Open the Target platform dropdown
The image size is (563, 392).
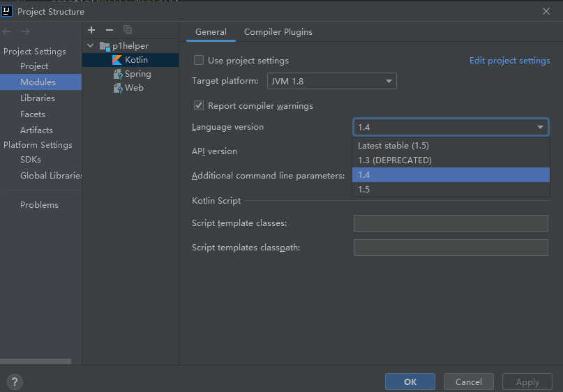332,81
